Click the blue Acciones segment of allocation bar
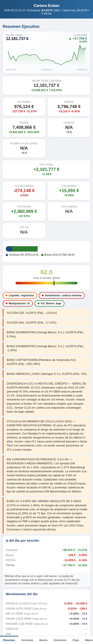93x644 pixels. coord(9,249)
